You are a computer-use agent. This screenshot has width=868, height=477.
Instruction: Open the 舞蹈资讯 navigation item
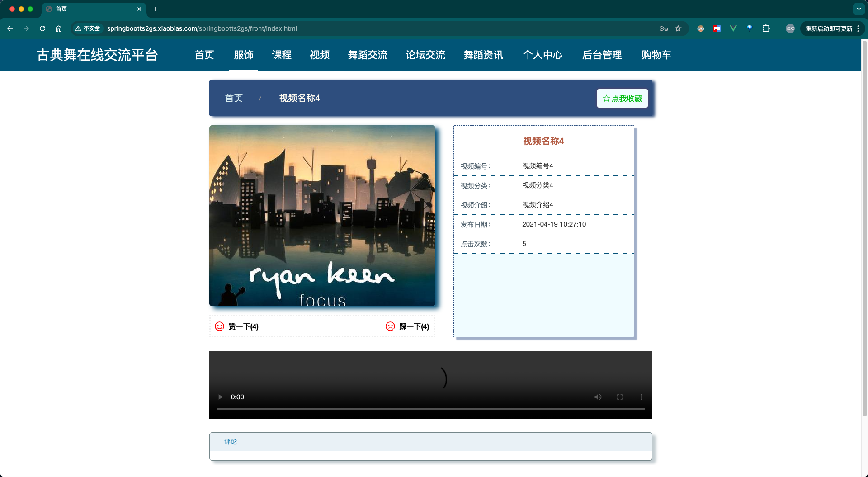coord(483,55)
